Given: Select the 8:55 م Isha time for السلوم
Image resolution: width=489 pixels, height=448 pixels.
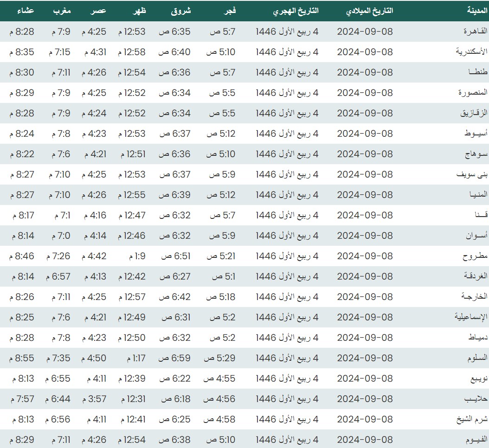Looking at the screenshot, I should coord(22,358).
